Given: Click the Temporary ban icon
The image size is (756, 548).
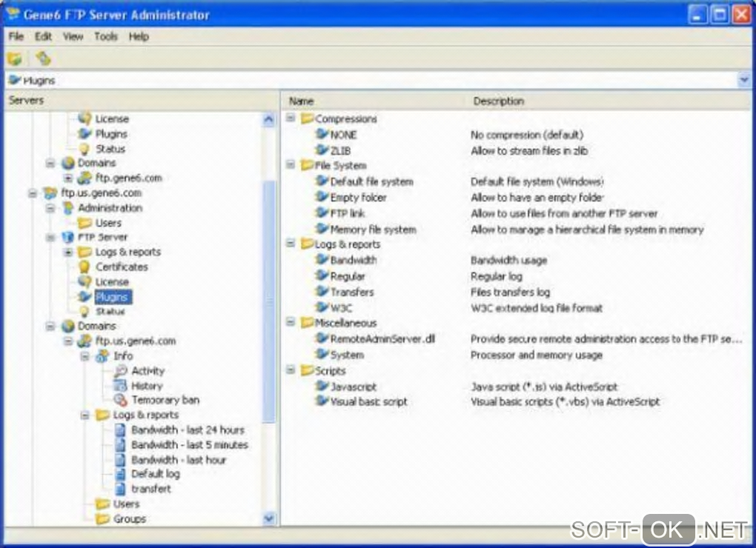Looking at the screenshot, I should pos(120,400).
